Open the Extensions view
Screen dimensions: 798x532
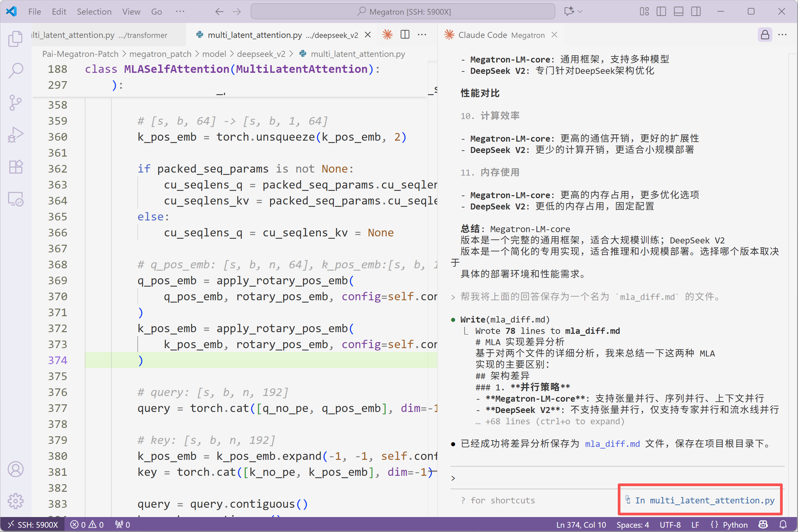[x=16, y=167]
